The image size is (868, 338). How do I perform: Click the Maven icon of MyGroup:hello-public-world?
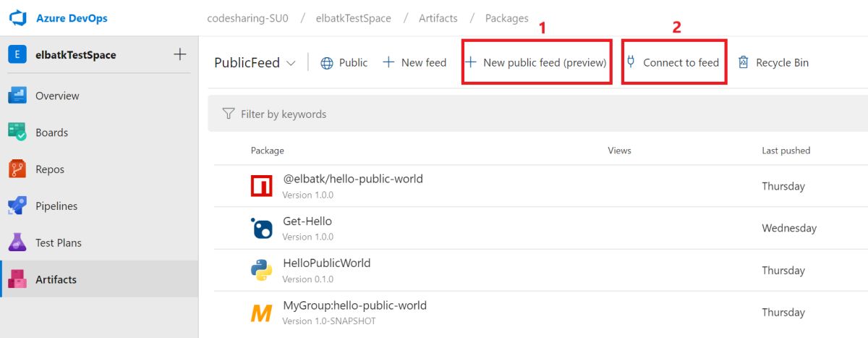(261, 313)
